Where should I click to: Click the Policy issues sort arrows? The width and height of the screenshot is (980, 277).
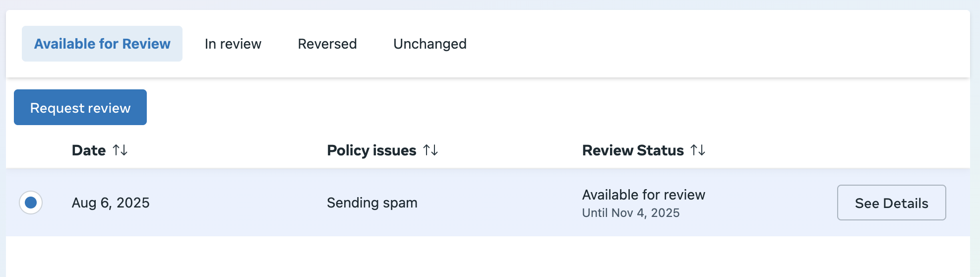[430, 150]
